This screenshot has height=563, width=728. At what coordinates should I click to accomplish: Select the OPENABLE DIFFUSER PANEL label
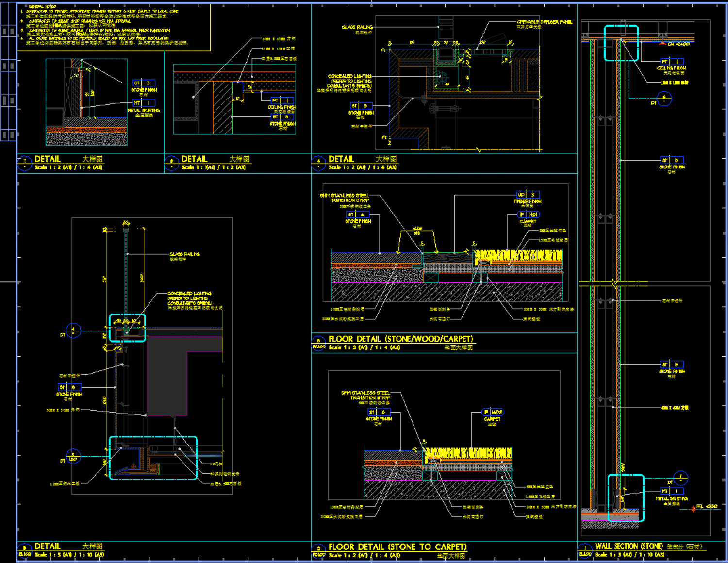tap(544, 22)
